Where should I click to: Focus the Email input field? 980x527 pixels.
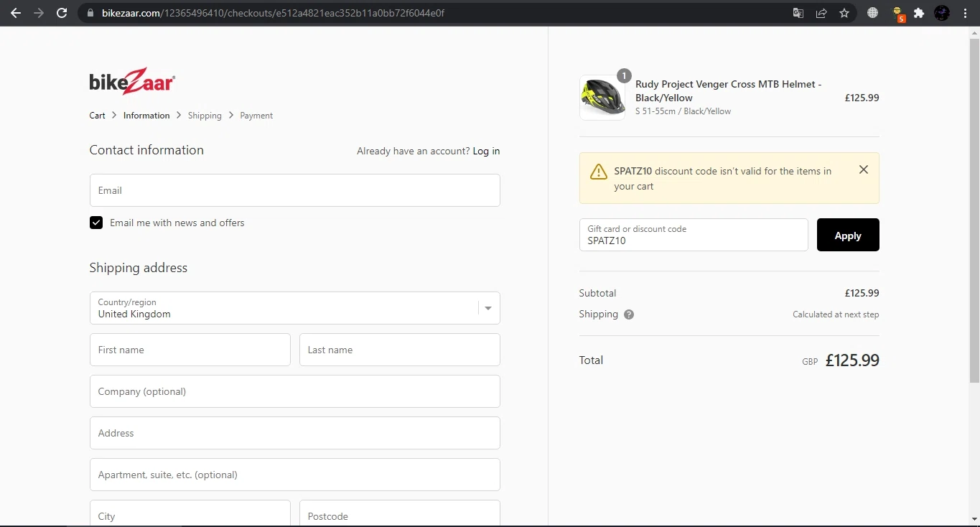[294, 190]
